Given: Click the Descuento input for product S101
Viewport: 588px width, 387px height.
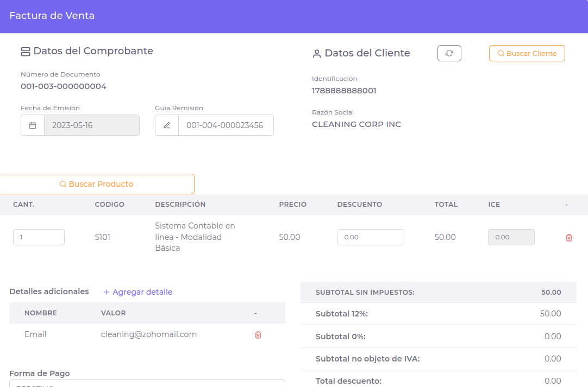Looking at the screenshot, I should coord(371,237).
